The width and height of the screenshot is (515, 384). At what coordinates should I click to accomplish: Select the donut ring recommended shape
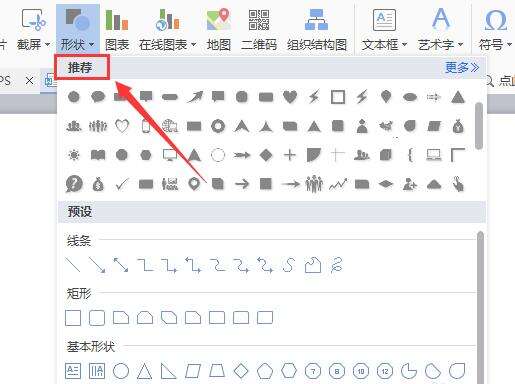[218, 126]
